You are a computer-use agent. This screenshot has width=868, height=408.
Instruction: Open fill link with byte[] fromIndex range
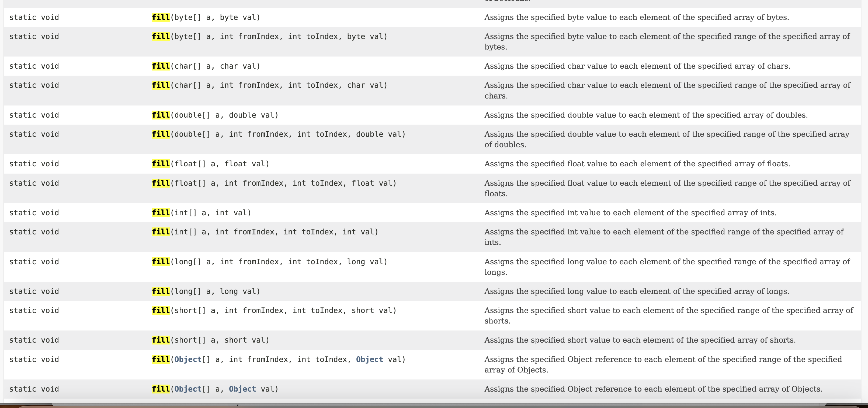click(x=161, y=36)
